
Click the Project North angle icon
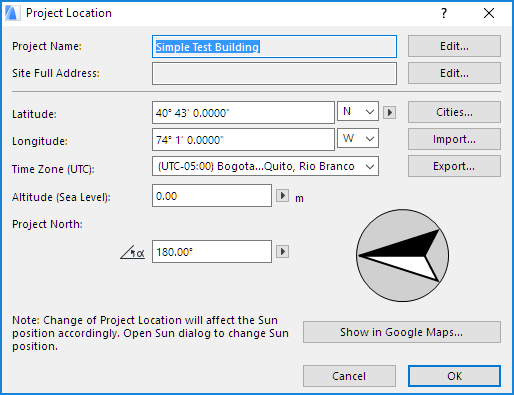click(x=133, y=252)
